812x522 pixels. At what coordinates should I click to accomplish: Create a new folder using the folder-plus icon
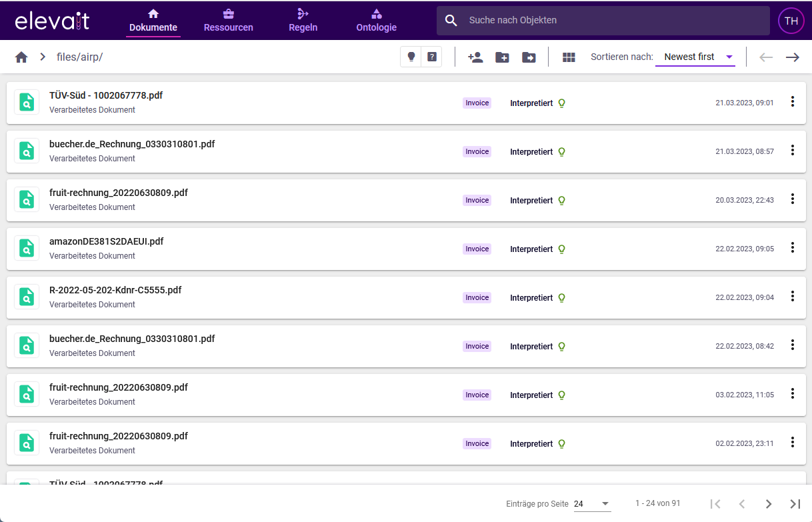click(x=502, y=57)
